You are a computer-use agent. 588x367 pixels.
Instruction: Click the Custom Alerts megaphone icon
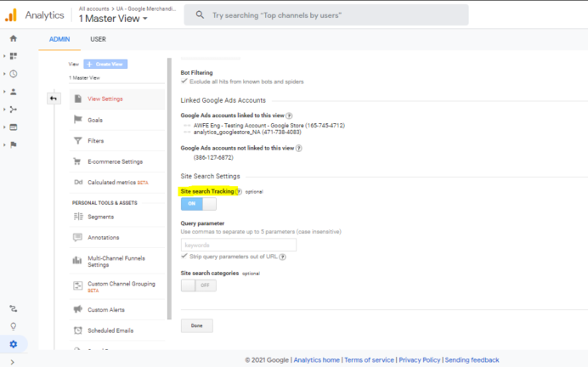click(x=78, y=309)
